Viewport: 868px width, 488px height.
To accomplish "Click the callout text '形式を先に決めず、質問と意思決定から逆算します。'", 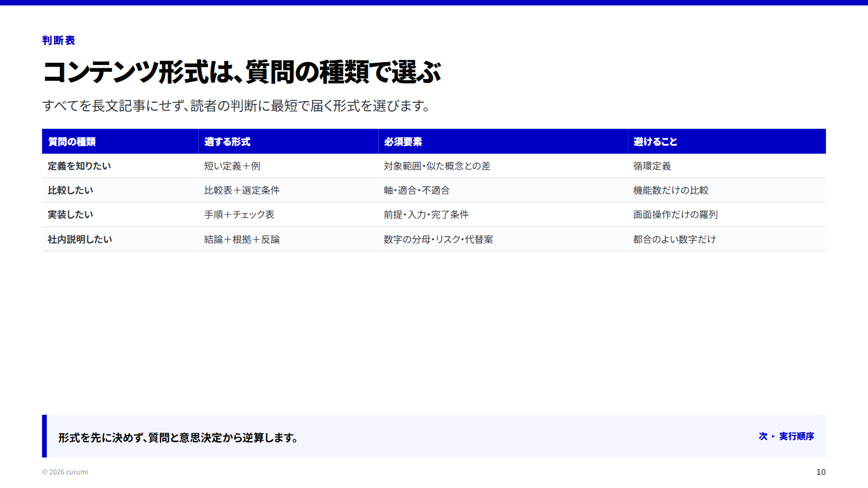I will pos(179,438).
